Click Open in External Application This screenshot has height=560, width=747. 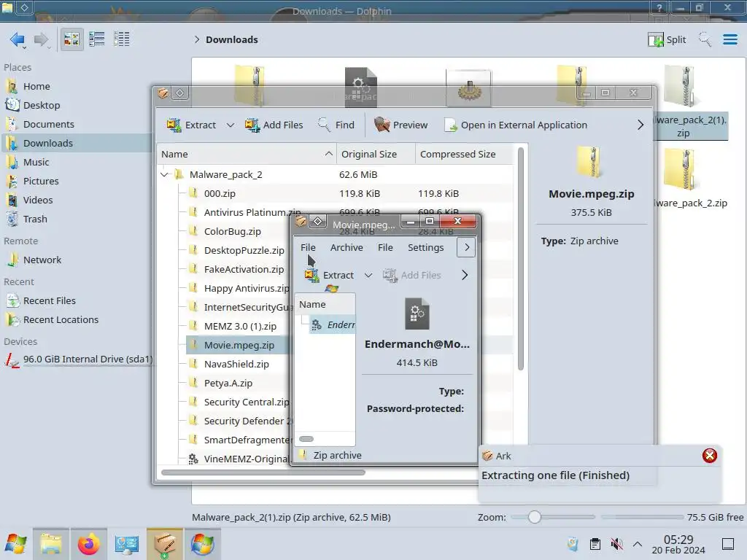(x=516, y=125)
